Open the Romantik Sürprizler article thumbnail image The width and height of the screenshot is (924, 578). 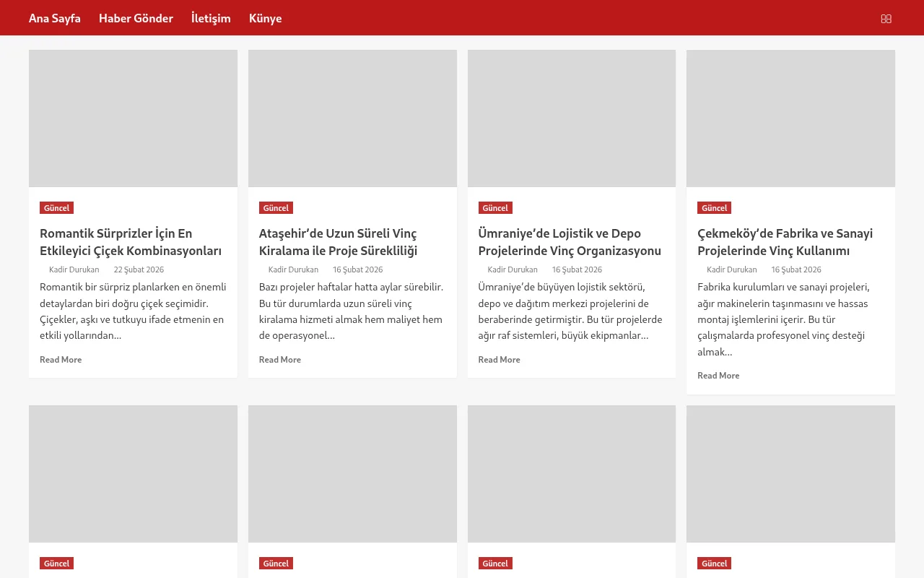click(133, 118)
